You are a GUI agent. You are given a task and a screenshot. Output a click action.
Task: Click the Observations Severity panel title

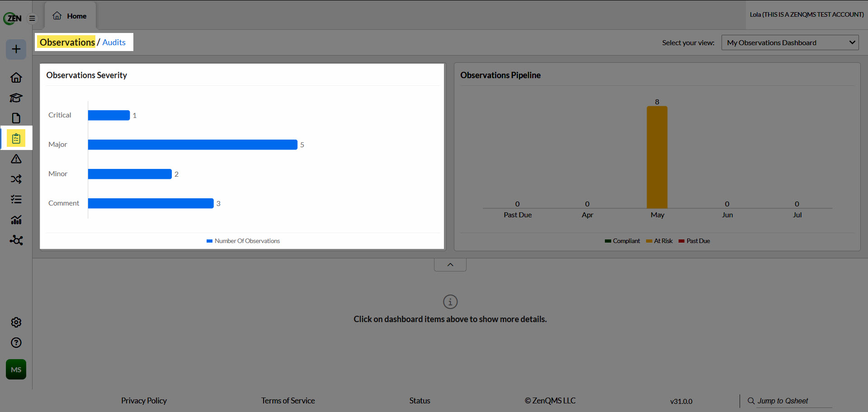pyautogui.click(x=86, y=75)
